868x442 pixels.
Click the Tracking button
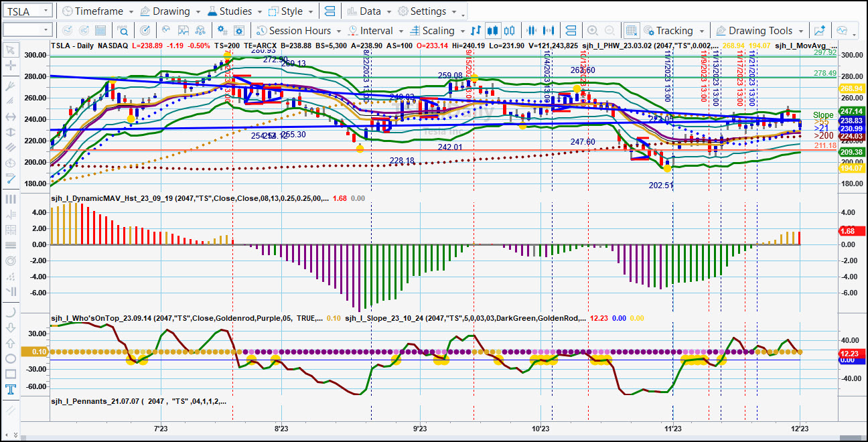point(668,30)
